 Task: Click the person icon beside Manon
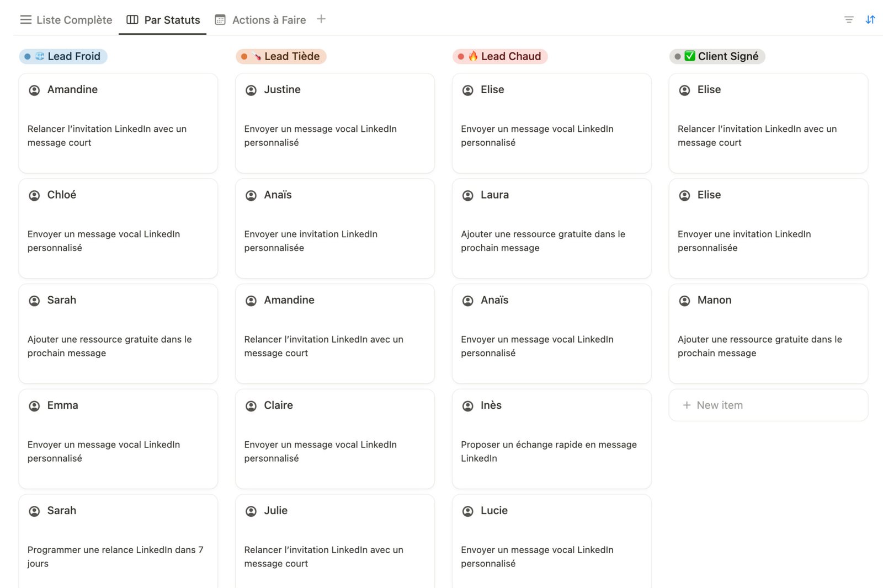click(684, 301)
